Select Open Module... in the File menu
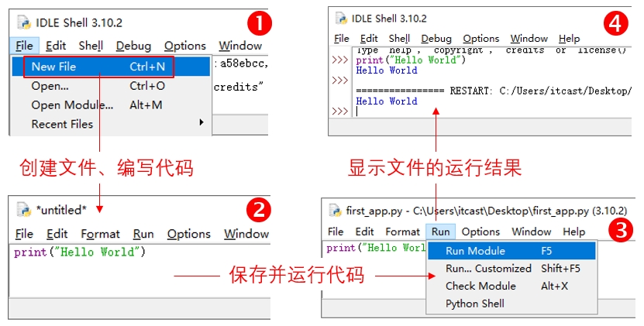 point(111,105)
